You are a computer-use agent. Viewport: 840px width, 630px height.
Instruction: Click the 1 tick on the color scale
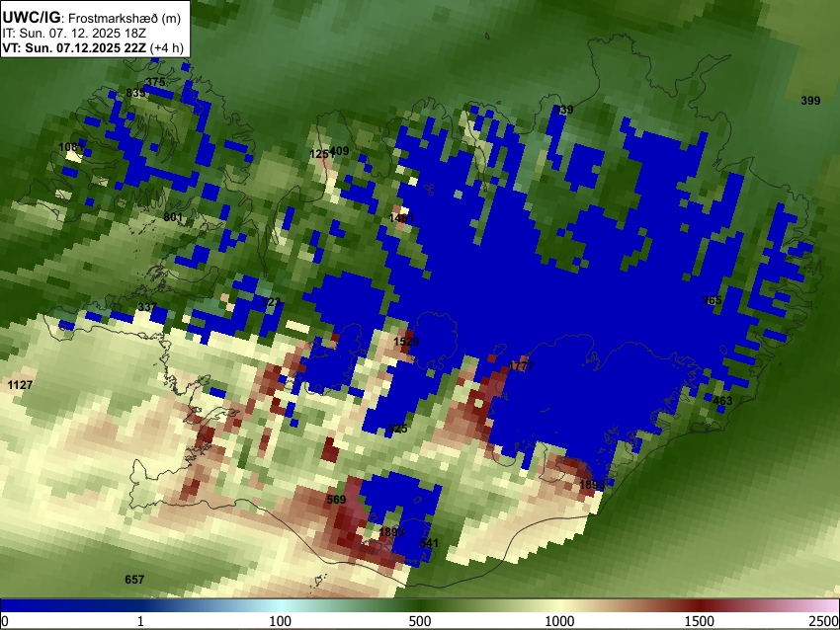140,621
